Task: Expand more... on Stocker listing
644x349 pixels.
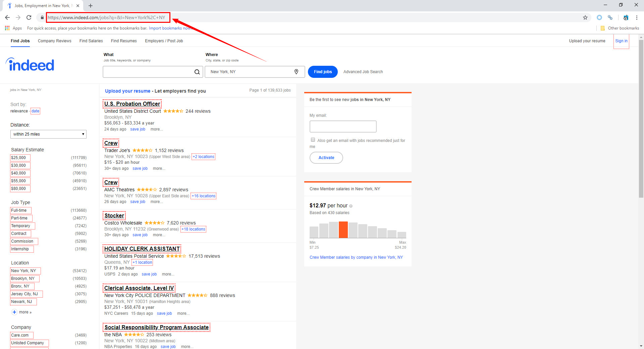Action: tap(159, 235)
